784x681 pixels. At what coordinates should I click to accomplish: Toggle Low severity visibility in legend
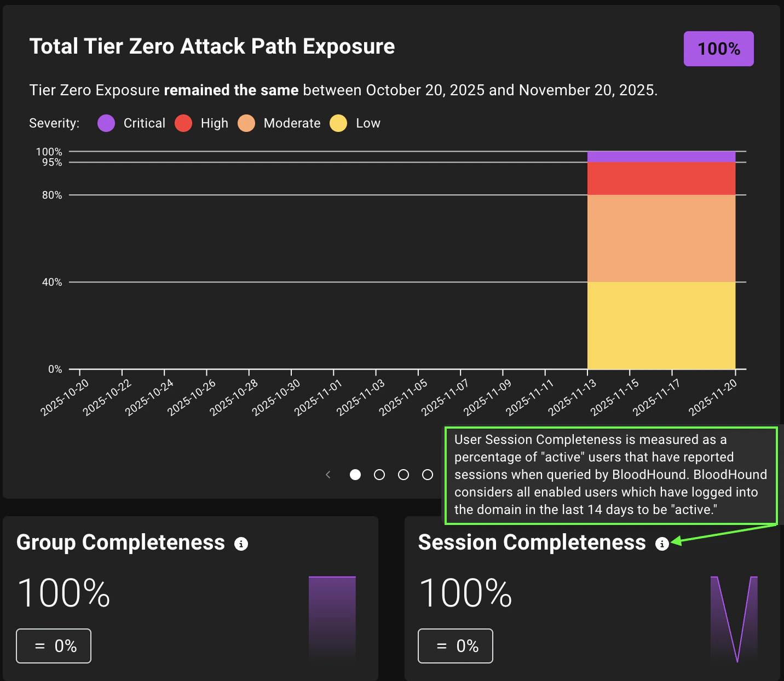(x=338, y=123)
